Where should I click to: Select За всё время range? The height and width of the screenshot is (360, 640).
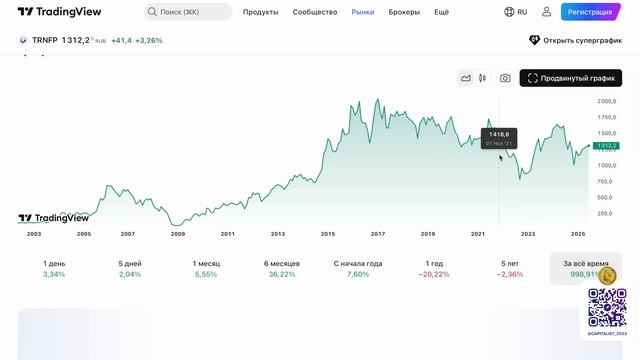586,269
